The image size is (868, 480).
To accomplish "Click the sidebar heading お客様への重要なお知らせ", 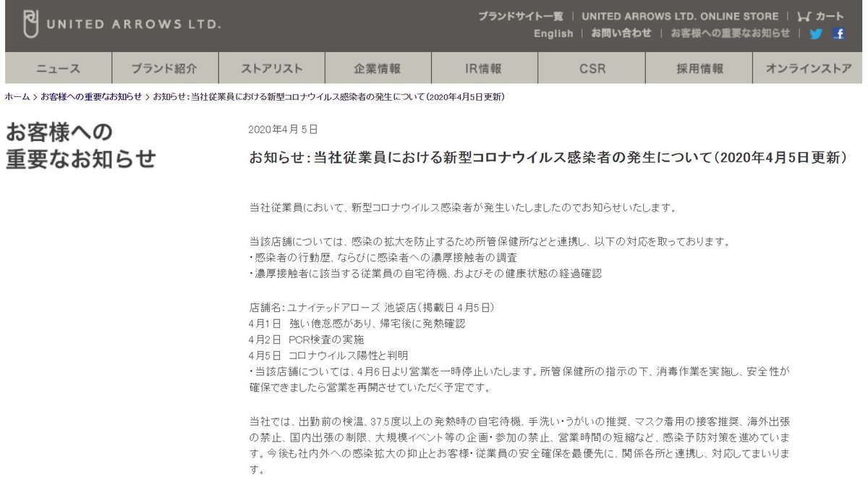I will (80, 146).
